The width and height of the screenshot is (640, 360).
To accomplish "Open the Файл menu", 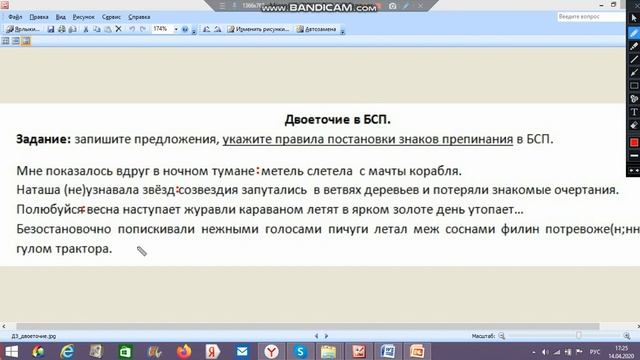I will [15, 17].
